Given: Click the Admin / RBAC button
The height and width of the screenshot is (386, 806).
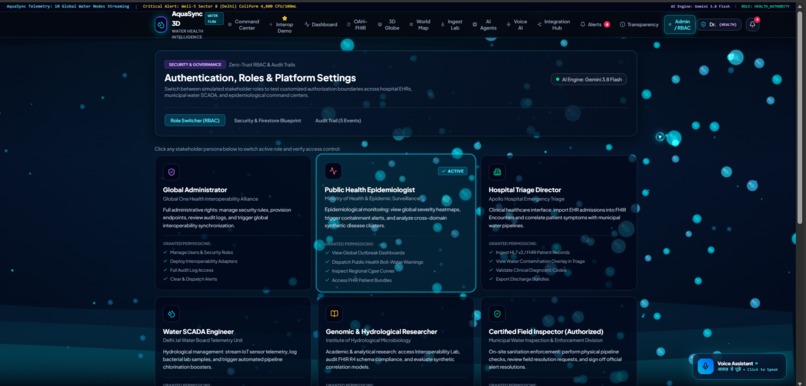Looking at the screenshot, I should click(680, 25).
